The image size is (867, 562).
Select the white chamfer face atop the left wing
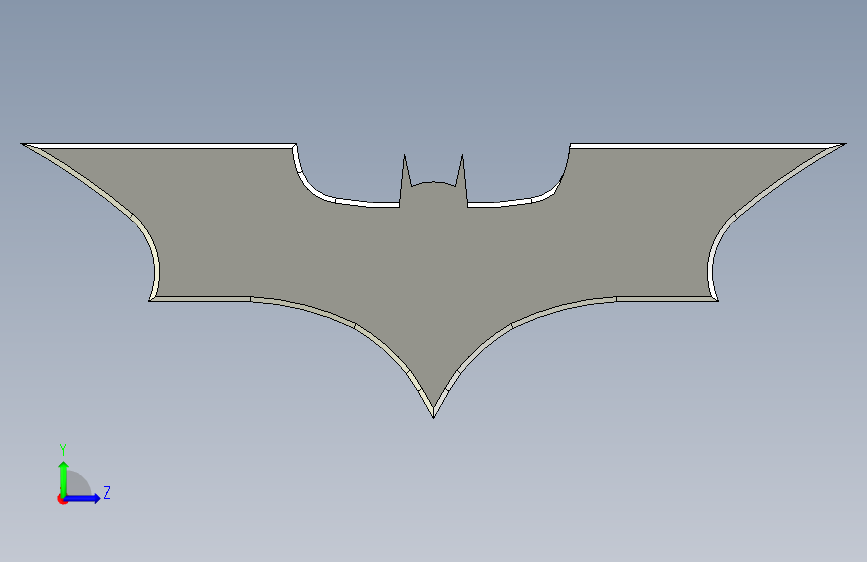(x=160, y=146)
